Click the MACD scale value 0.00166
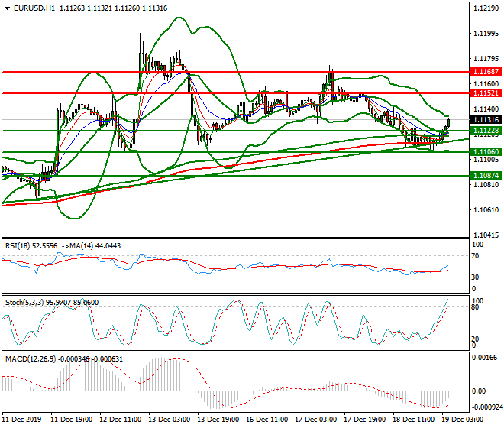This screenshot has height=428, width=504. 484,357
